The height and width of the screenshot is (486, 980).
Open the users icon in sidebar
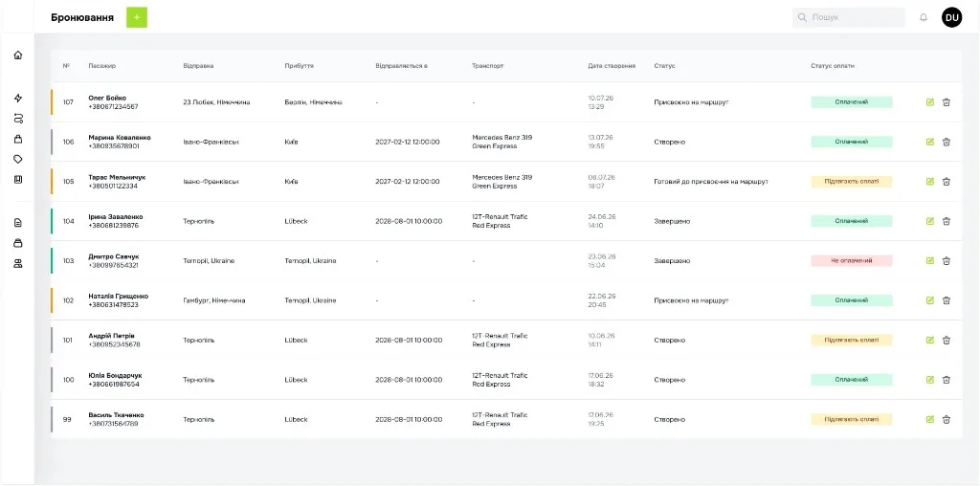18,264
